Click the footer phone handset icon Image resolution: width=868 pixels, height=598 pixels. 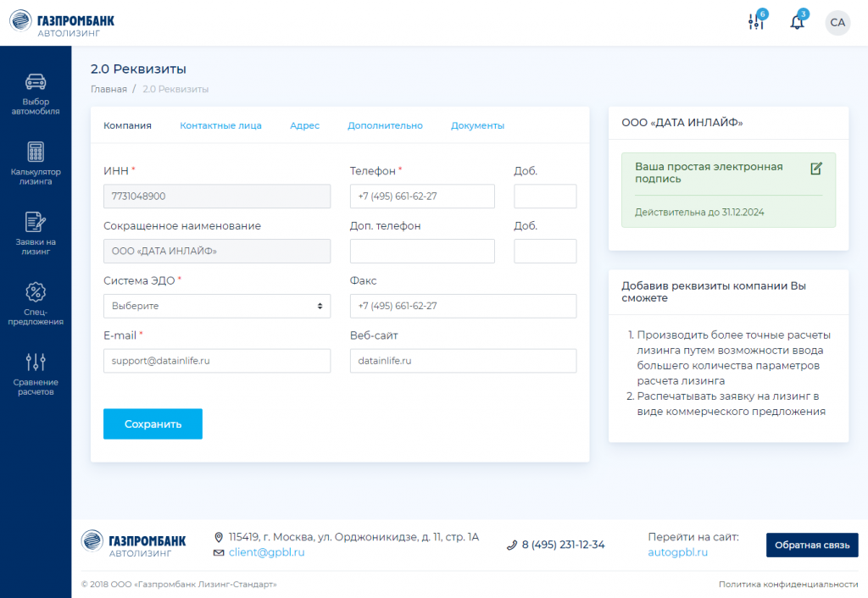[512, 545]
